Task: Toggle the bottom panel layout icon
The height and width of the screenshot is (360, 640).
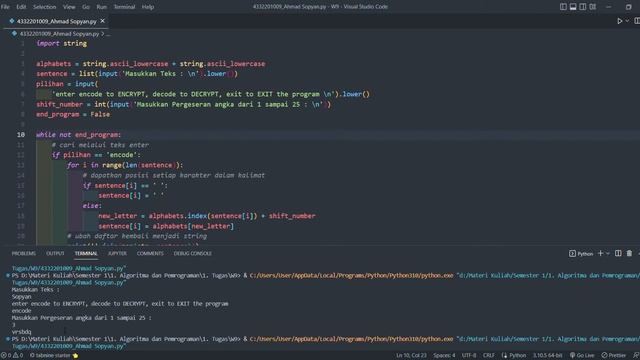Action: pos(573,7)
